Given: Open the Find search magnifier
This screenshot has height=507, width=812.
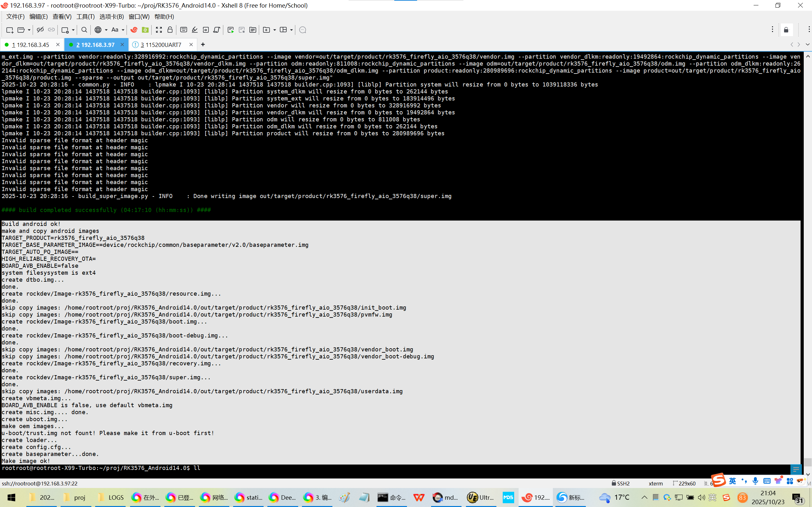Looking at the screenshot, I should tap(84, 30).
